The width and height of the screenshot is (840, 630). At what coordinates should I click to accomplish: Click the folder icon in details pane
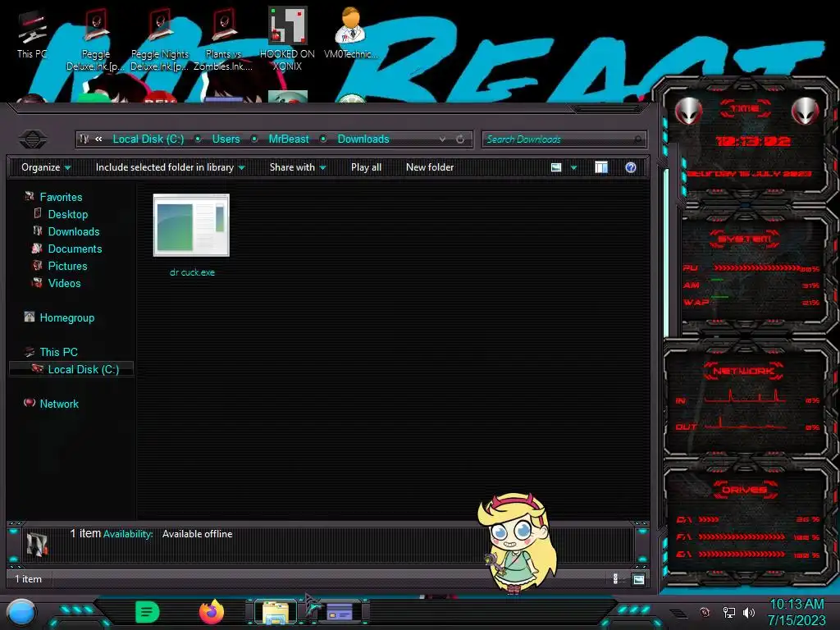[37, 543]
